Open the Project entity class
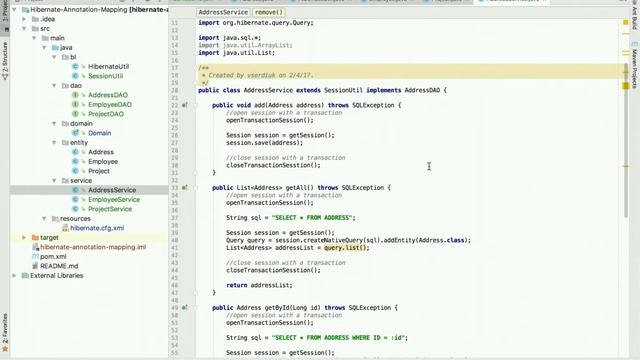The width and height of the screenshot is (640, 360). click(99, 171)
